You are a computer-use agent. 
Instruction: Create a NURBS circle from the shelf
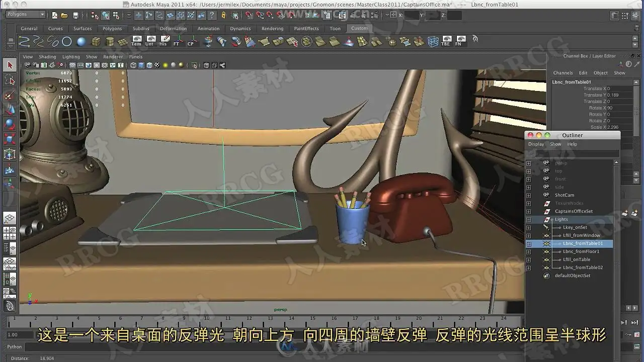(66, 42)
